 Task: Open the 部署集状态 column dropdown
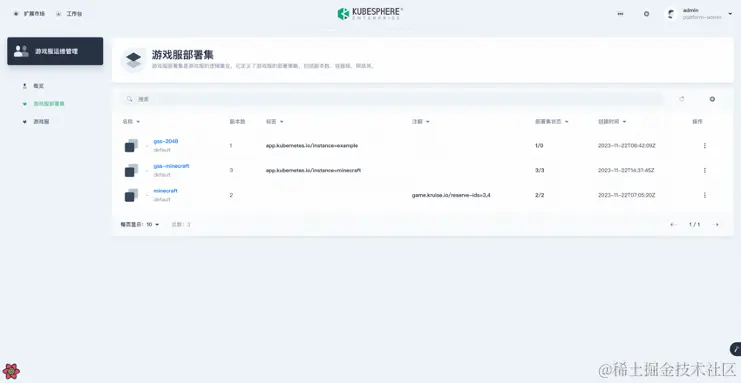(x=552, y=122)
